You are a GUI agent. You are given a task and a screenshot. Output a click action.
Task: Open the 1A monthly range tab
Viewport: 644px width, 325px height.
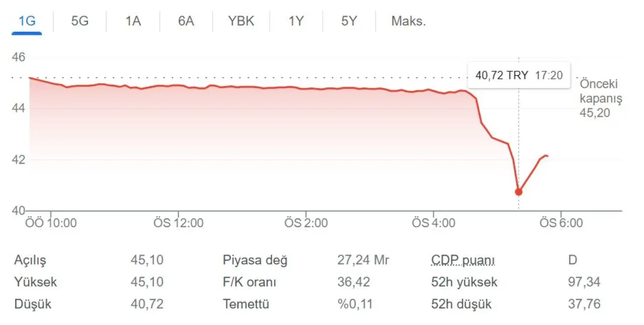133,22
